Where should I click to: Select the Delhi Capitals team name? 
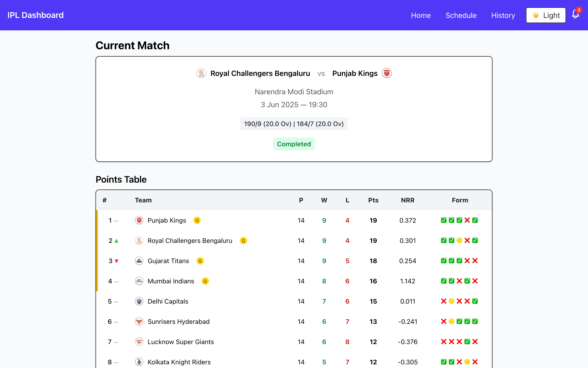coord(168,301)
